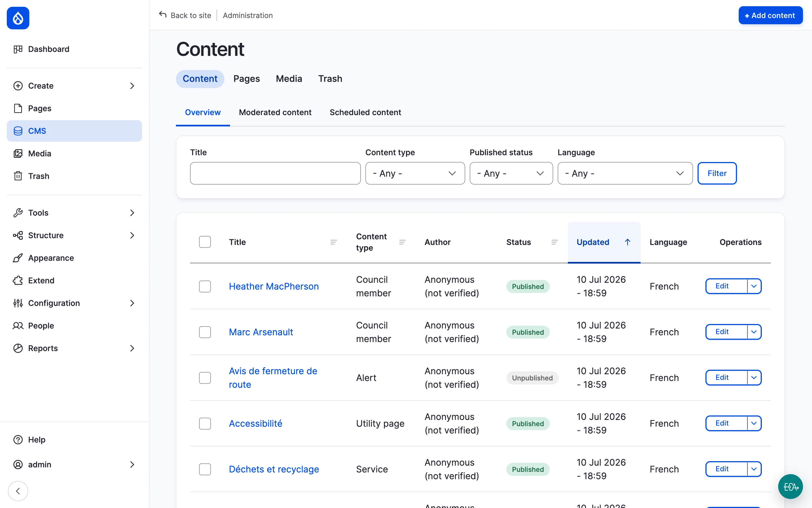Screen dimensions: 812x508
Task: Open the Moderated content sub-tab
Action: (275, 113)
